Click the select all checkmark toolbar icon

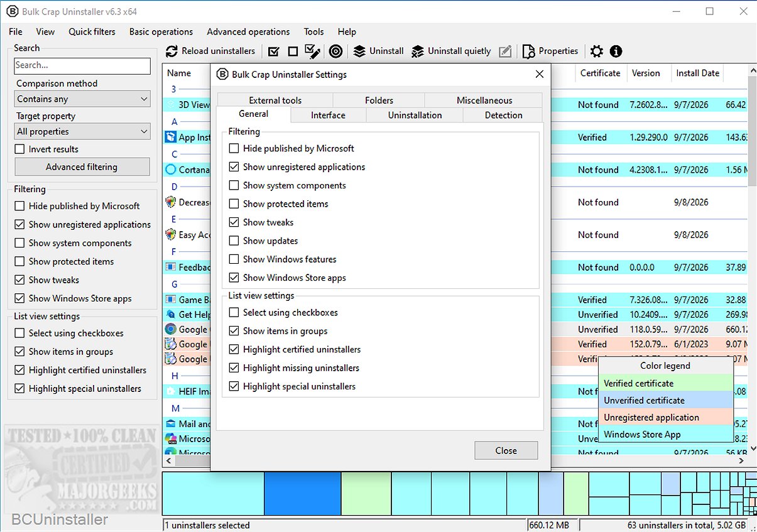273,52
